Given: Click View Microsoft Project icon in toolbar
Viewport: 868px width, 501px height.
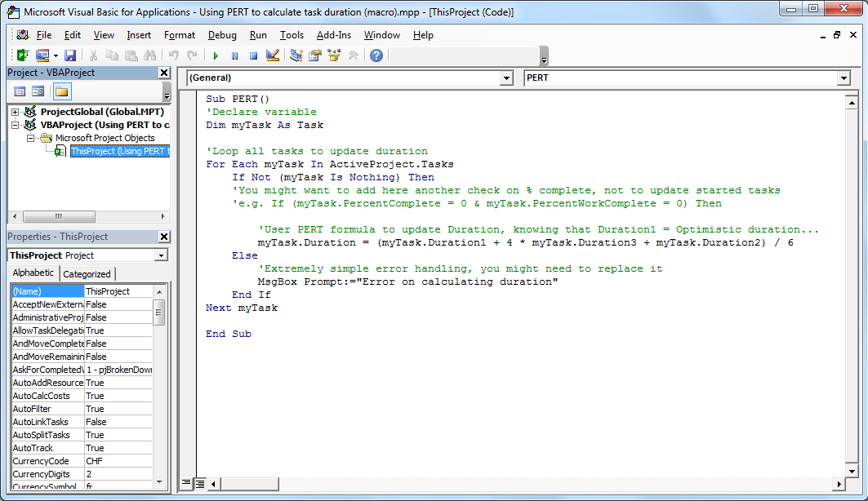Looking at the screenshot, I should tap(23, 55).
